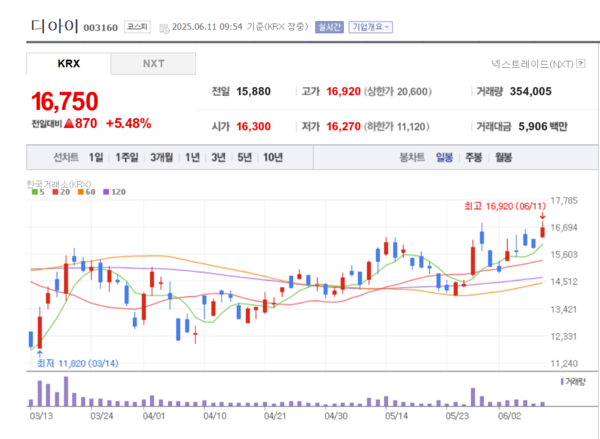Click the latest red candle on 06/11

tap(543, 232)
